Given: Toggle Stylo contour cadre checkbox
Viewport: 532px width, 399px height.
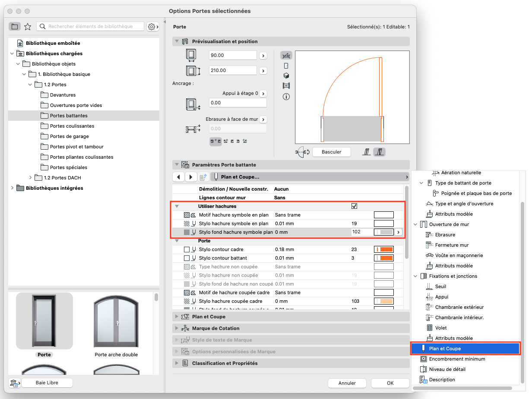Looking at the screenshot, I should pyautogui.click(x=187, y=249).
